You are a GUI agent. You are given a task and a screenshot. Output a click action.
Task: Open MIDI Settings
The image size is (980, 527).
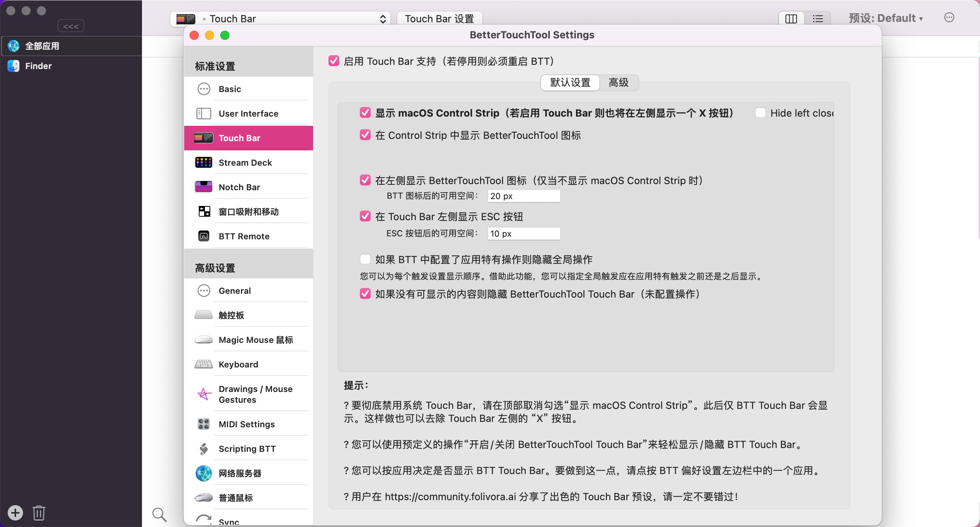point(249,424)
